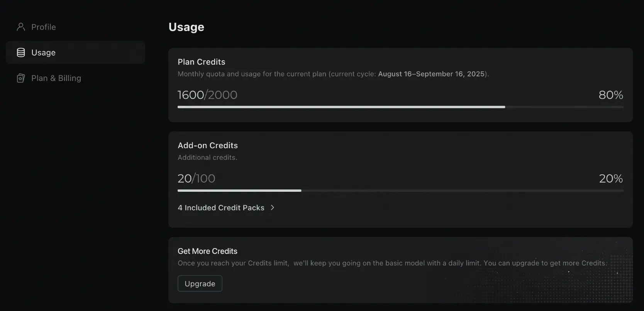Click the Plan Credits card title
The image size is (644, 311).
point(202,62)
